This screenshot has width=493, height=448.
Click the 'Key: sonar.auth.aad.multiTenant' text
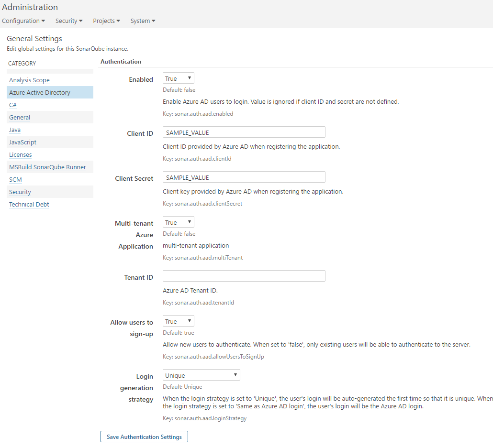click(203, 258)
